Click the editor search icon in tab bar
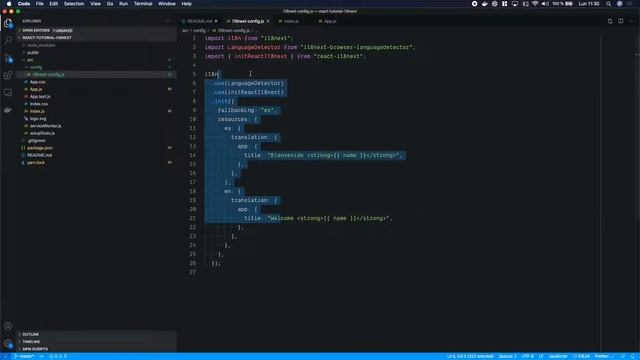Image resolution: width=640 pixels, height=360 pixels. tap(610, 21)
